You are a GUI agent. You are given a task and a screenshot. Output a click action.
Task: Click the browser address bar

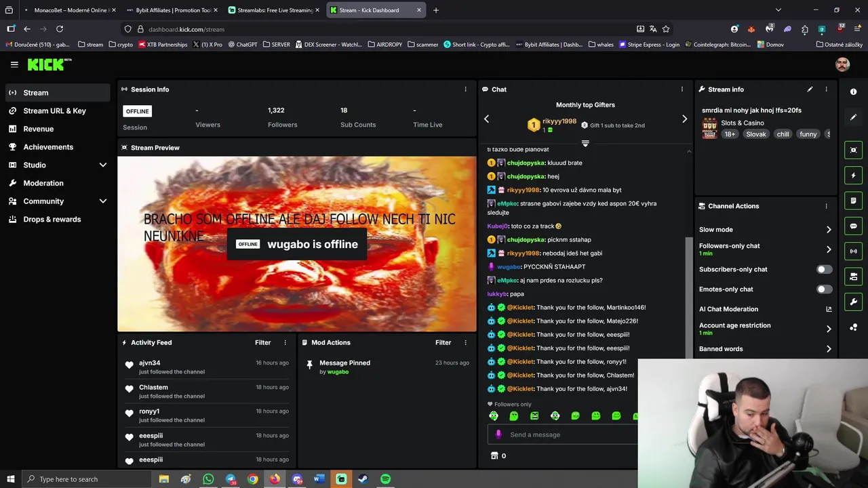click(x=380, y=29)
